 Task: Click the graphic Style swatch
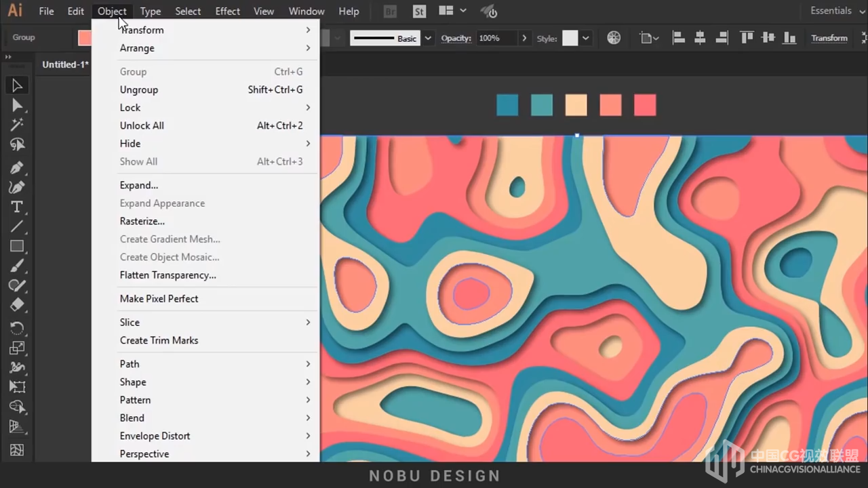(x=570, y=39)
